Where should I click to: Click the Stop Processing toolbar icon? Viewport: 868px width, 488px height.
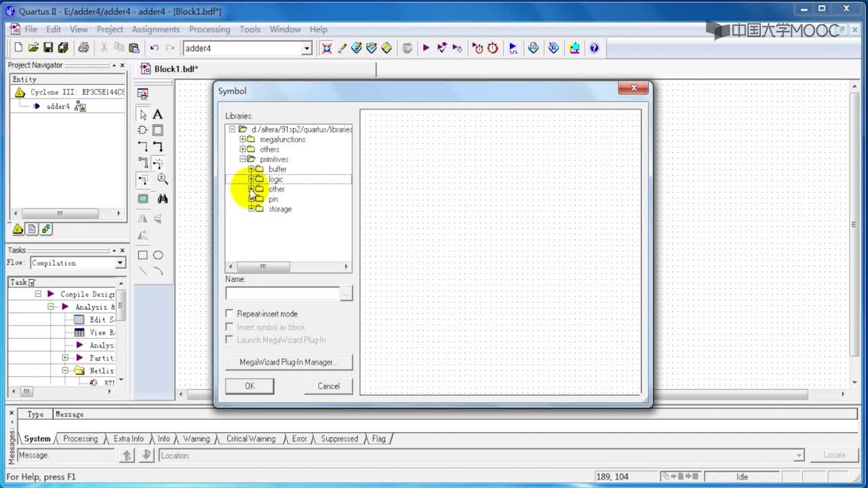407,48
